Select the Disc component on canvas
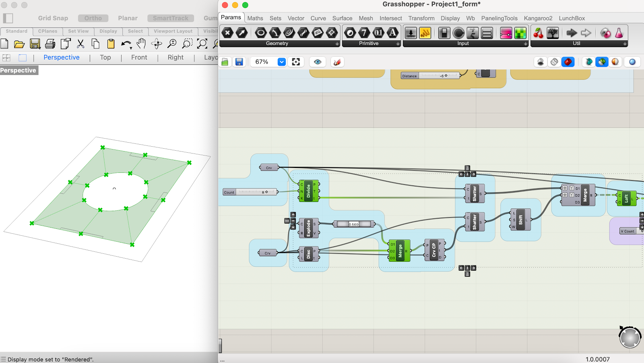644x363 pixels. tap(309, 254)
